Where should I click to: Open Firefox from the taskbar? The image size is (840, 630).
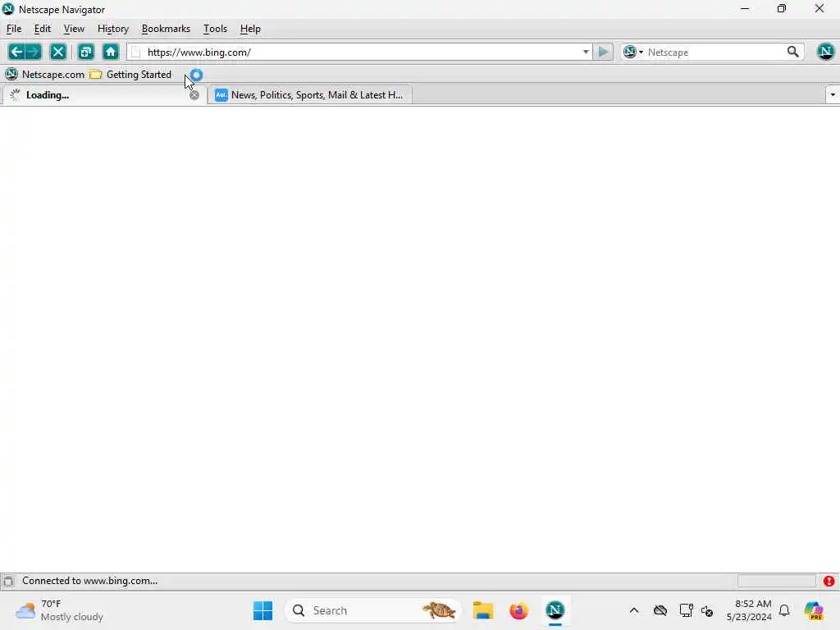[518, 610]
